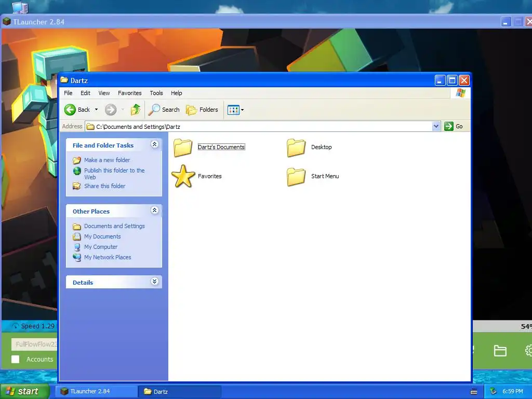Click the Make a new folder icon
The height and width of the screenshot is (399, 532).
(77, 160)
